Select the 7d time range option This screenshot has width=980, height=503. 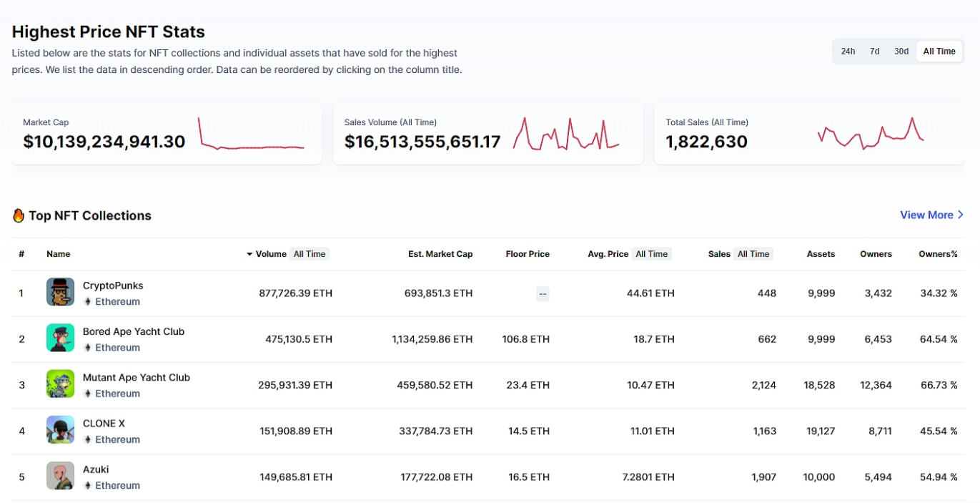[874, 52]
